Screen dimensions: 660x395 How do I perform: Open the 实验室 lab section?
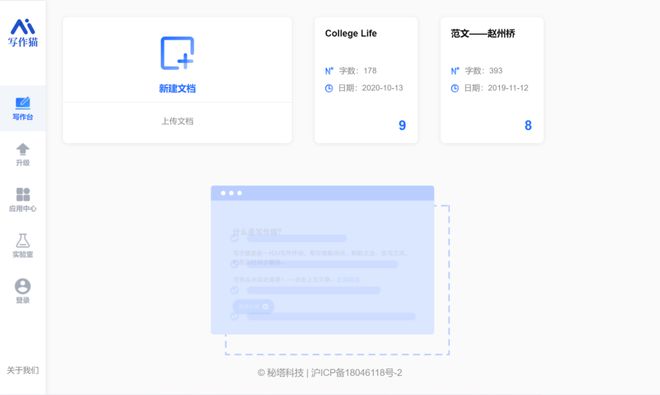23,246
